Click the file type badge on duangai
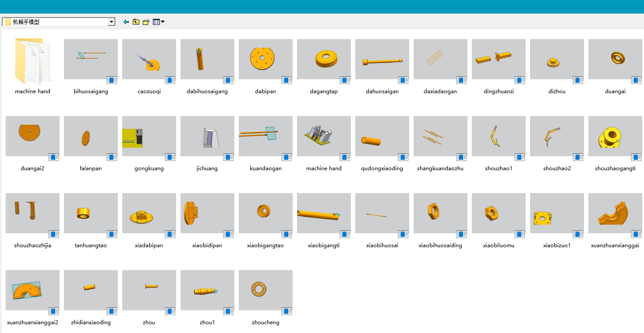The image size is (644, 333). click(636, 80)
